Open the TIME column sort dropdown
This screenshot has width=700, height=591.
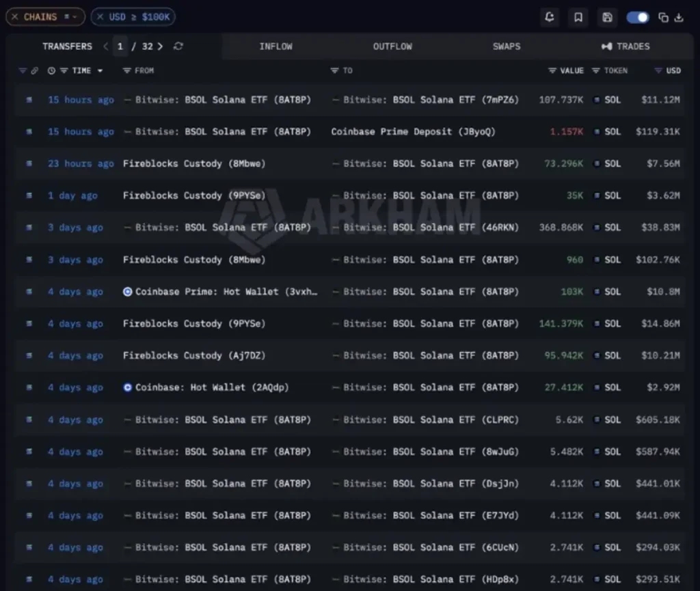point(100,70)
